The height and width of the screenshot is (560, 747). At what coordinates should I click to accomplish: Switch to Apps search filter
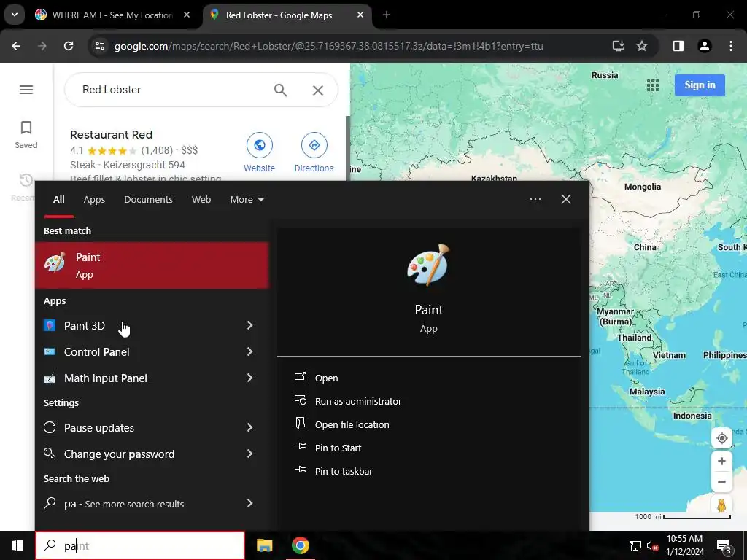pyautogui.click(x=94, y=200)
